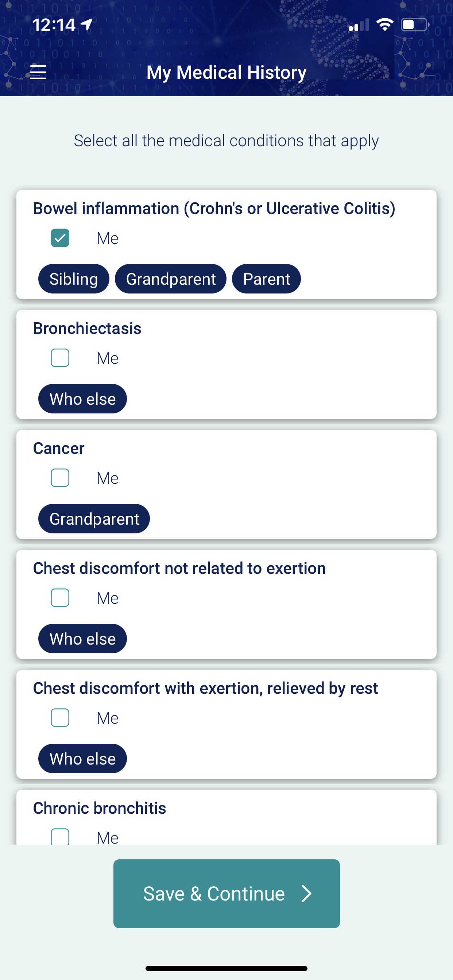Tap the battery indicator icon
This screenshot has width=453, height=980.
coord(415,25)
